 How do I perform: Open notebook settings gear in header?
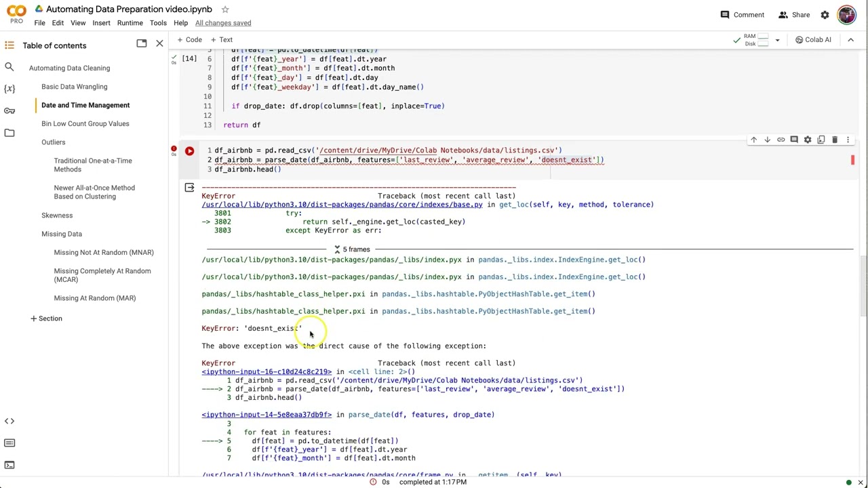tap(825, 15)
